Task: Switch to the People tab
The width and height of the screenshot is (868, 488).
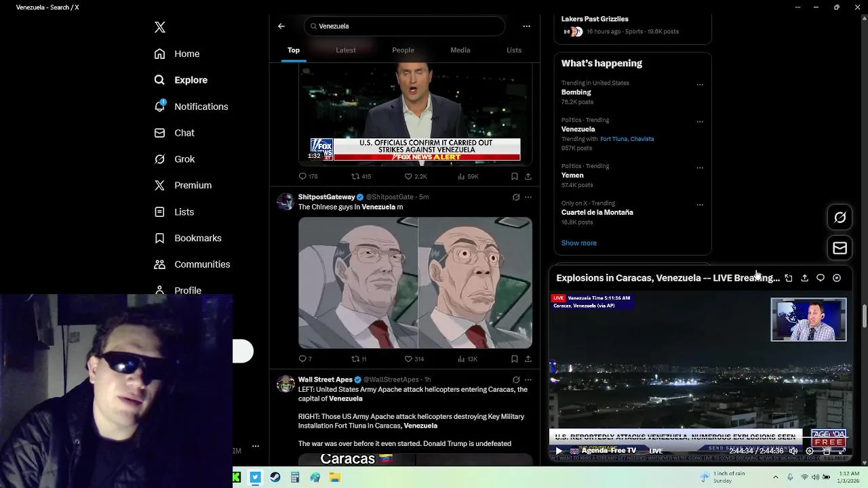Action: [x=403, y=50]
